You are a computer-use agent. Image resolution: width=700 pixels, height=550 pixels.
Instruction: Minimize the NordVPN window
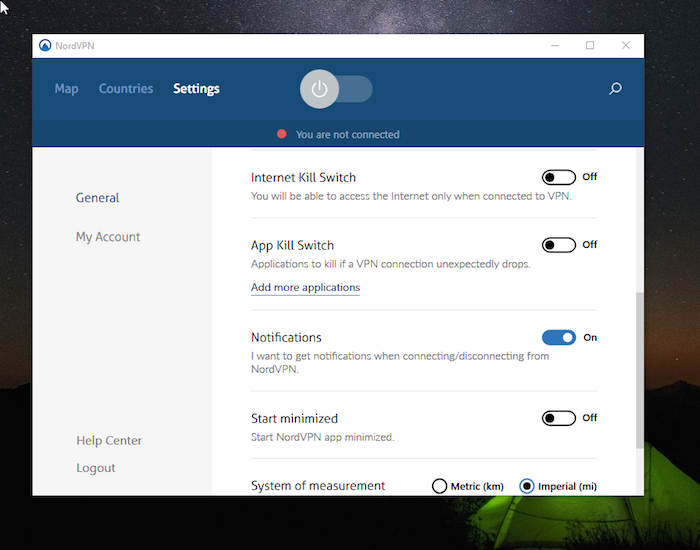coord(555,46)
